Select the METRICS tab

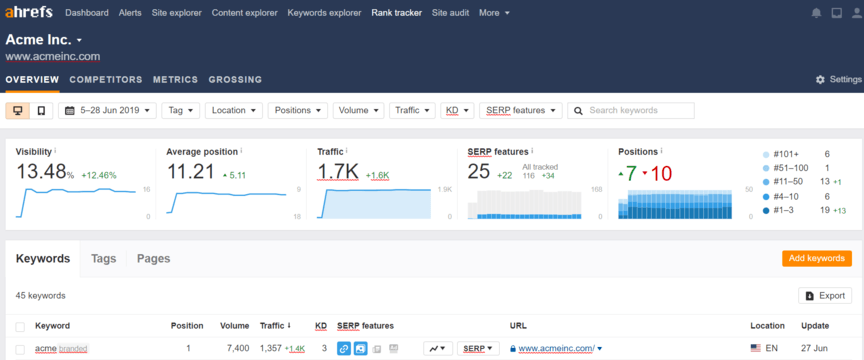[175, 80]
